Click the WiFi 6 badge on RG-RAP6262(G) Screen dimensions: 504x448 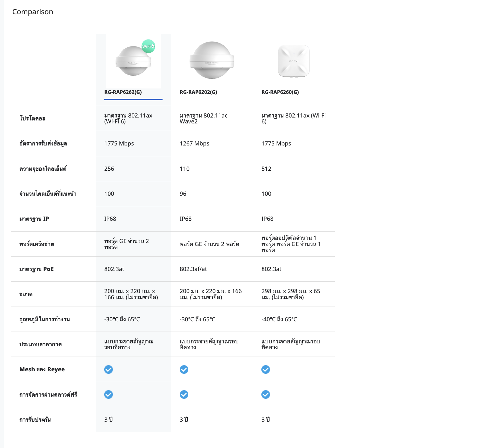[x=148, y=46]
